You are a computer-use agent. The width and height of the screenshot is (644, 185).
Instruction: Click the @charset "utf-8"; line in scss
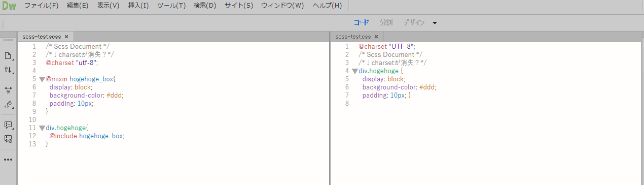coord(71,63)
